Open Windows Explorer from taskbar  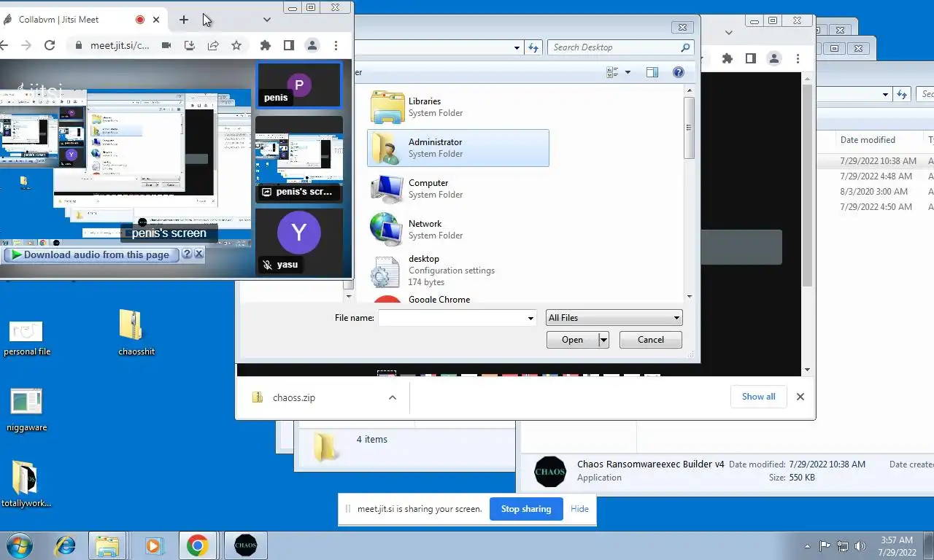[108, 545]
